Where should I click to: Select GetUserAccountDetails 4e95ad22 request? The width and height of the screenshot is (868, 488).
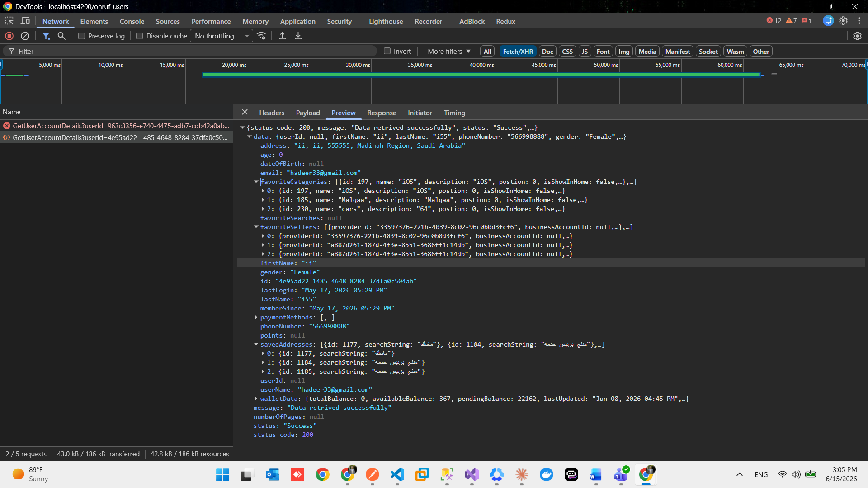click(117, 137)
